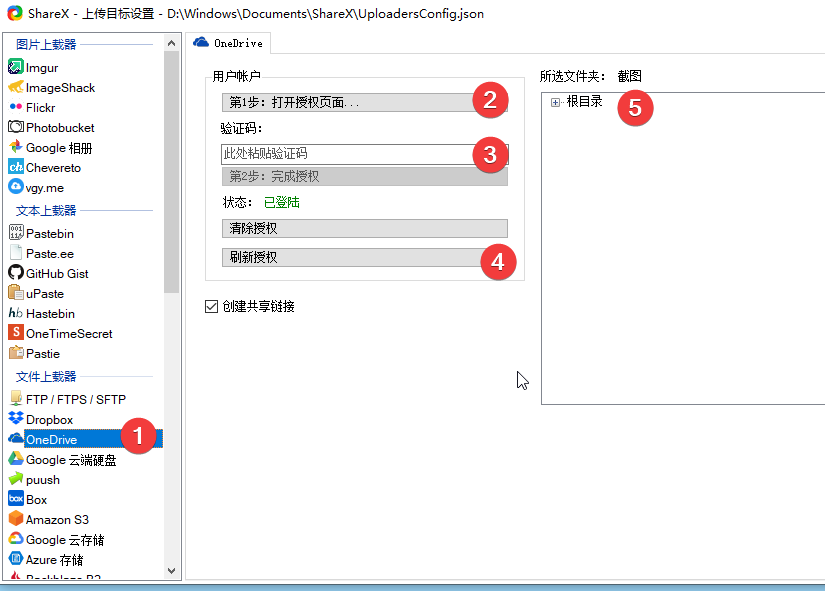
Task: Toggle the 创建共享链接 checkbox
Action: click(x=211, y=306)
